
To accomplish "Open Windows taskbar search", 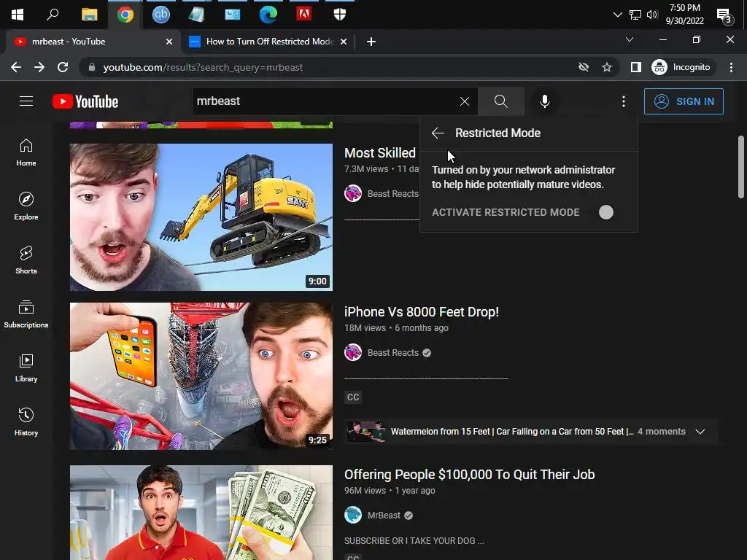I will 53,15.
